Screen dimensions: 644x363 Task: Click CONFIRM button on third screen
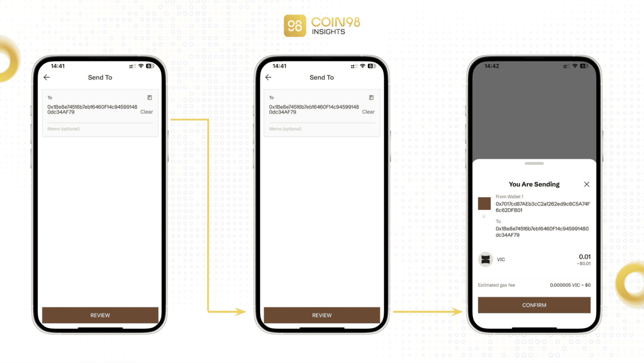pos(534,305)
